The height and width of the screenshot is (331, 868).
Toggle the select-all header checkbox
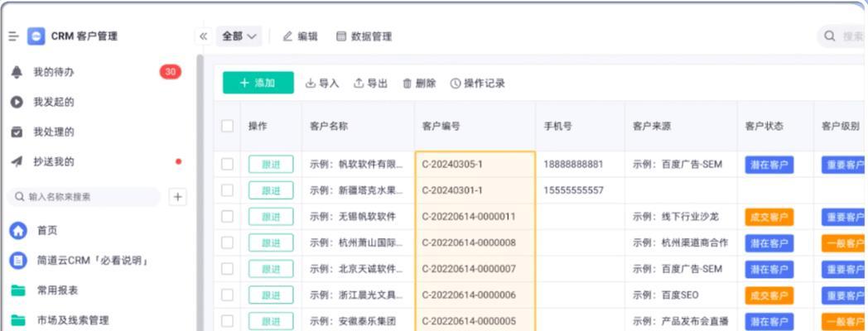(x=227, y=127)
